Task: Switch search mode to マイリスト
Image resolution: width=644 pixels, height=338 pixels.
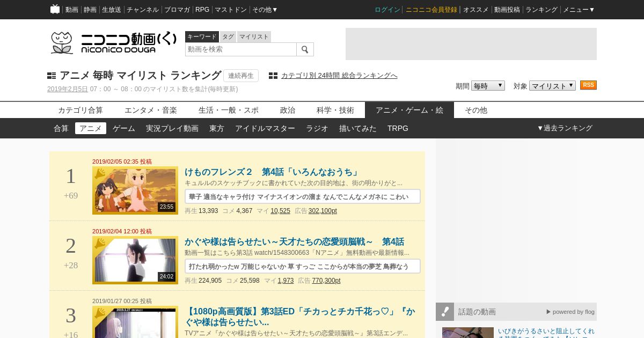Action: tap(254, 36)
